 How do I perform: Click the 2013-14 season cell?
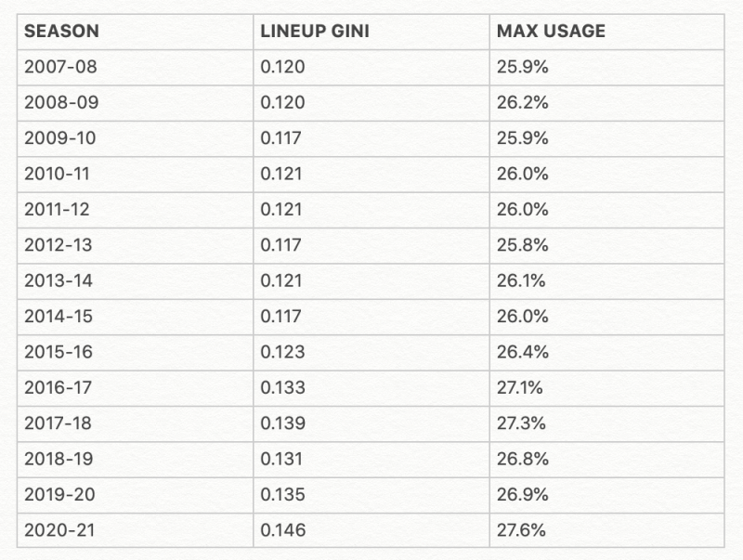(x=60, y=280)
